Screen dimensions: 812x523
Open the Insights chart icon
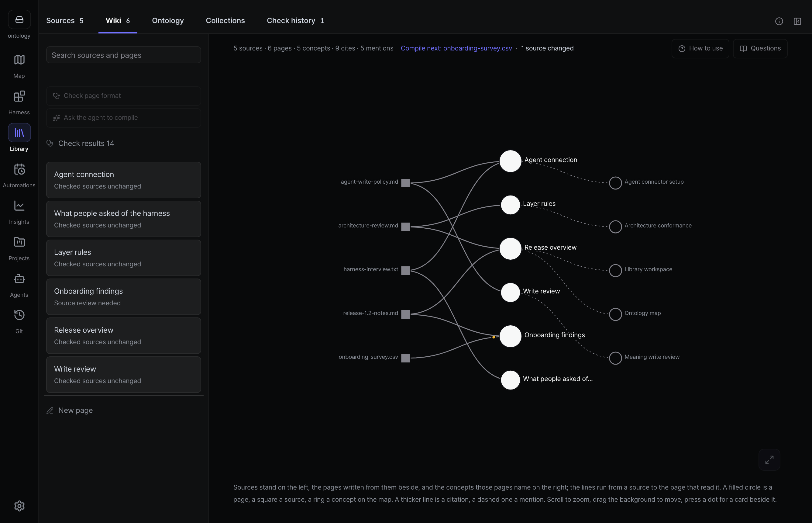(19, 206)
